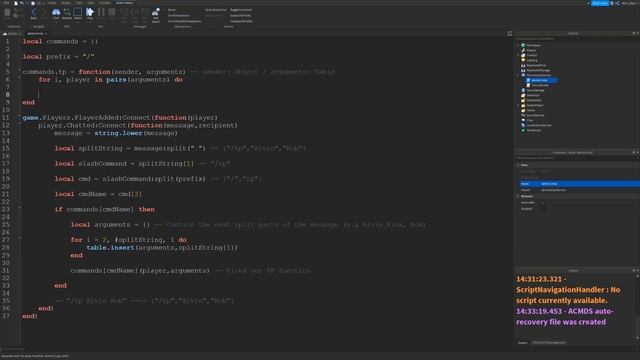
Task: Switch to the Home ribbon tab
Action: 52,3
